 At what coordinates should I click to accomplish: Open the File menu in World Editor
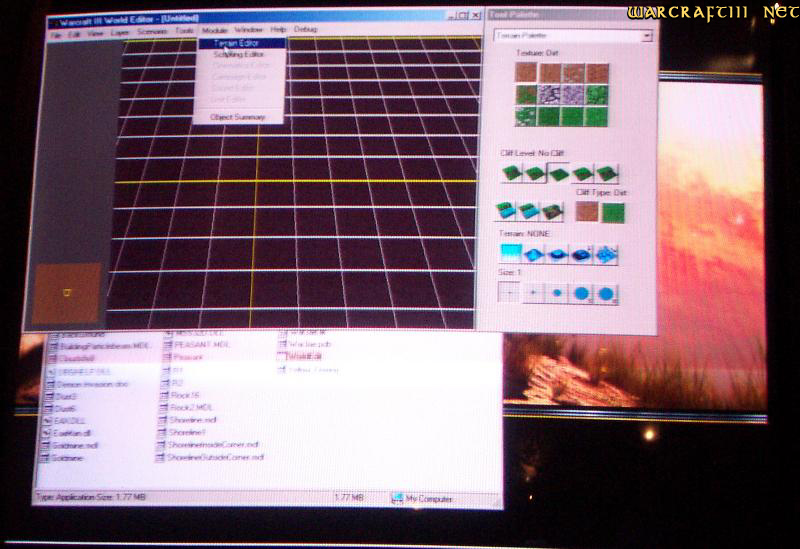pyautogui.click(x=56, y=35)
